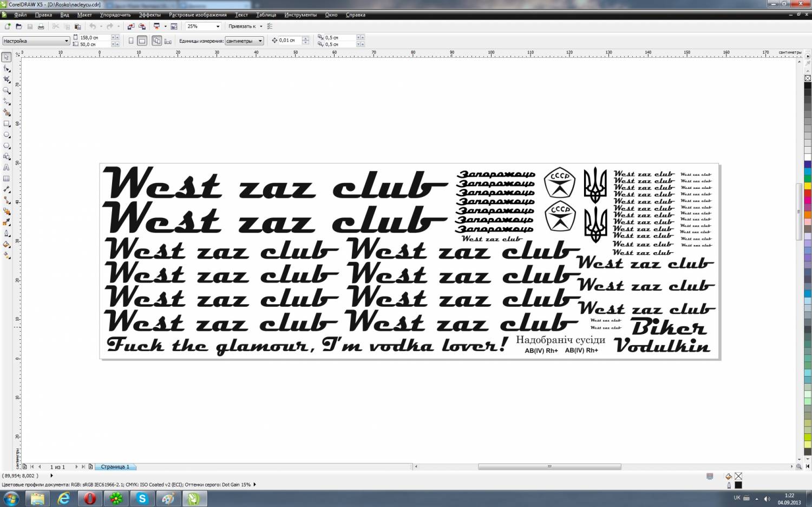Open Skype from the taskbar

(142, 498)
